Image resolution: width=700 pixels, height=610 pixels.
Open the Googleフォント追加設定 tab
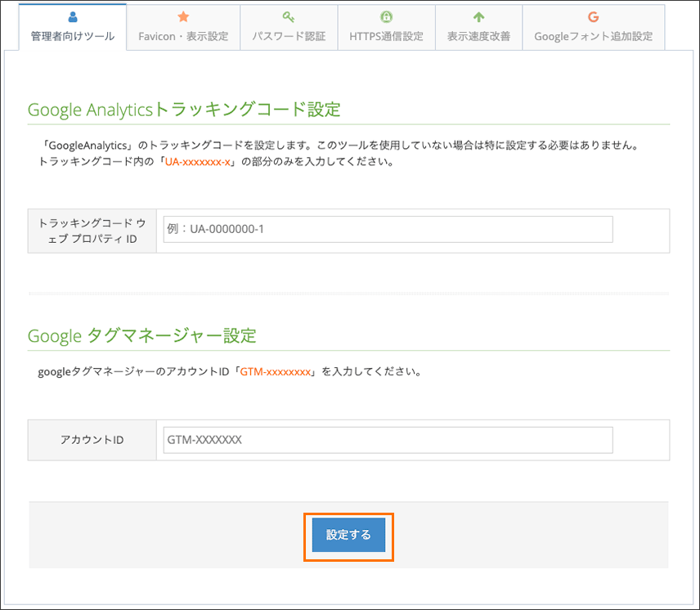pyautogui.click(x=594, y=28)
